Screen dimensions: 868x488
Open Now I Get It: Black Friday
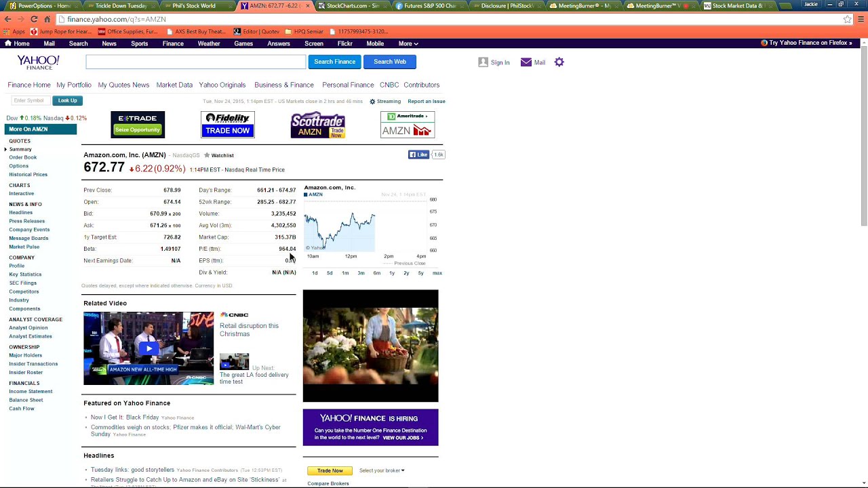125,418
